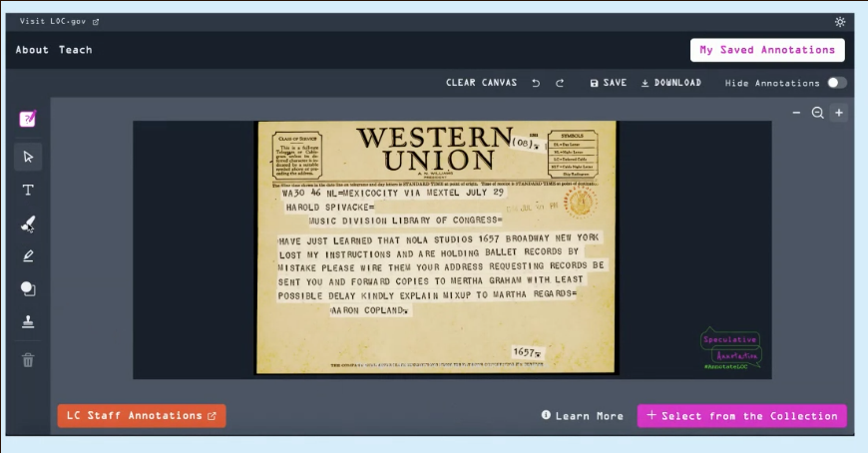This screenshot has height=453, width=868.
Task: Pick the pencil drawing tool
Action: click(28, 255)
